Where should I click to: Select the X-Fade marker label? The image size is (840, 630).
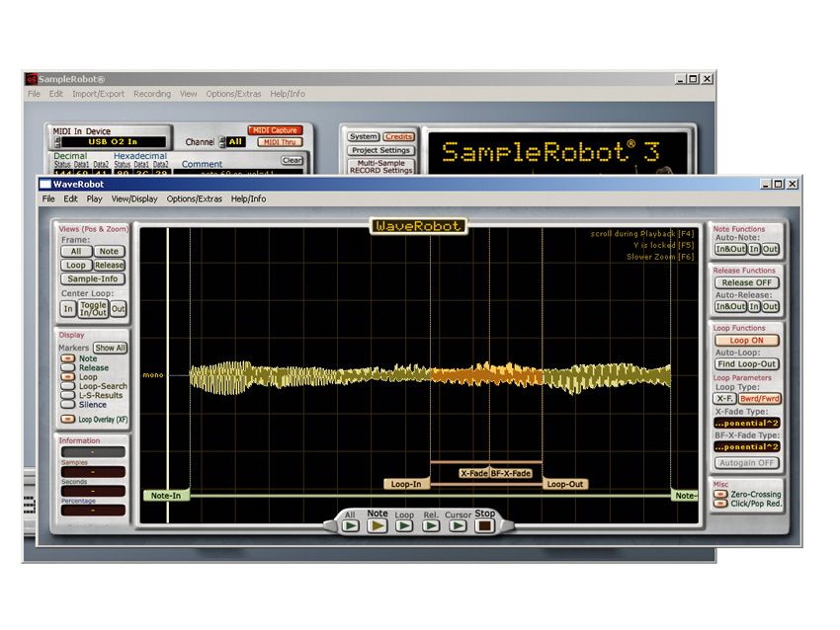coord(474,474)
